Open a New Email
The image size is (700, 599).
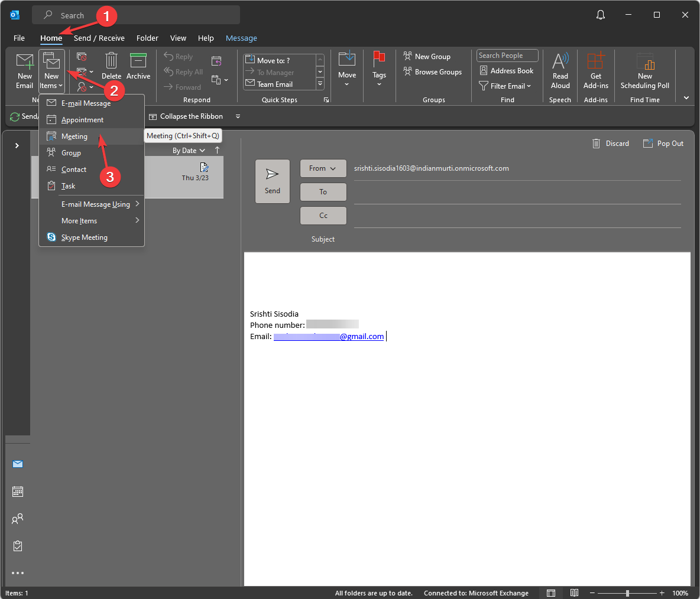click(x=24, y=70)
